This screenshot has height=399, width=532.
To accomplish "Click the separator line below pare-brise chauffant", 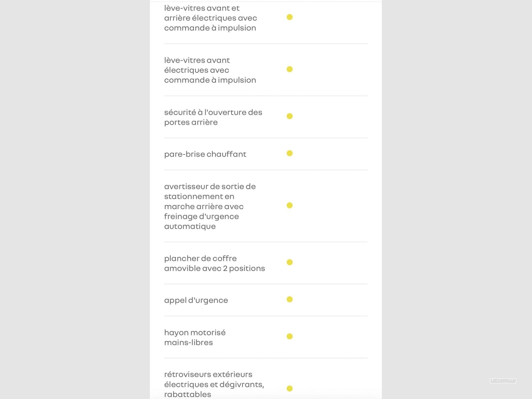I will coord(265,170).
